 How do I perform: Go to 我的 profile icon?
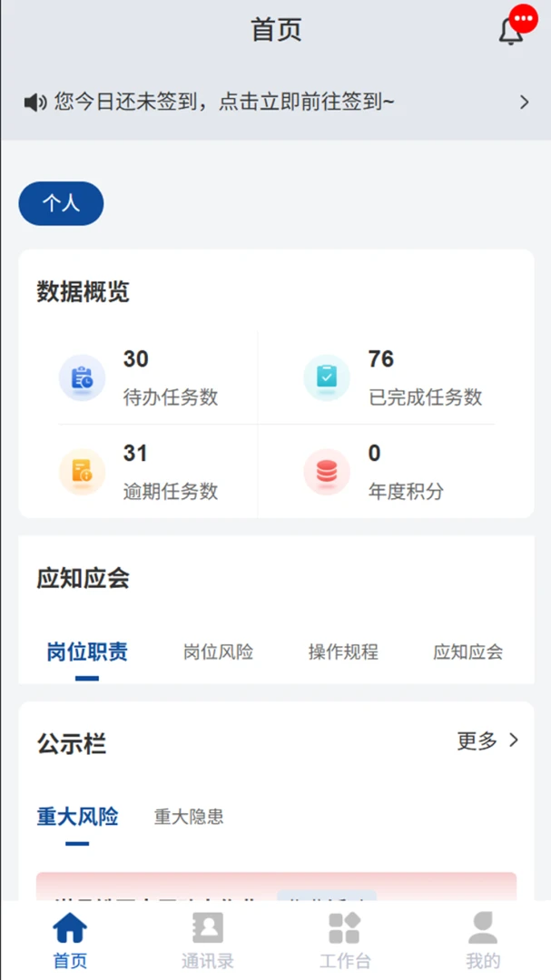pos(483,928)
